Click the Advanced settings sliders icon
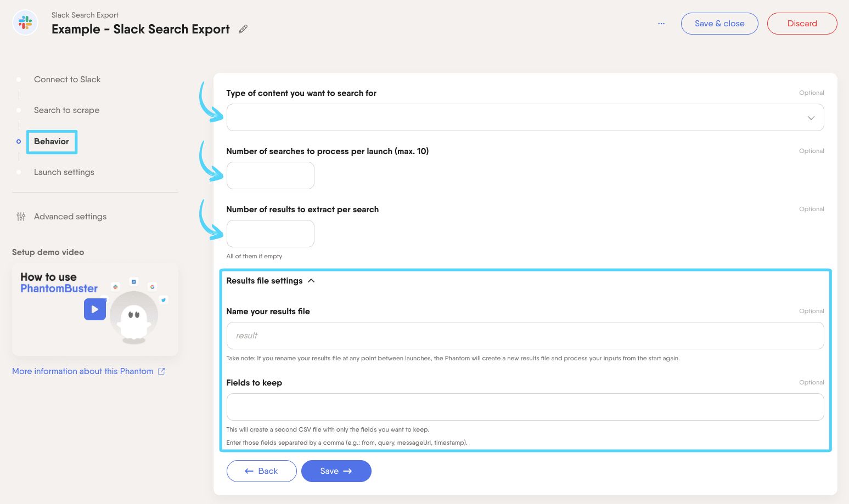The height and width of the screenshot is (504, 849). click(21, 217)
